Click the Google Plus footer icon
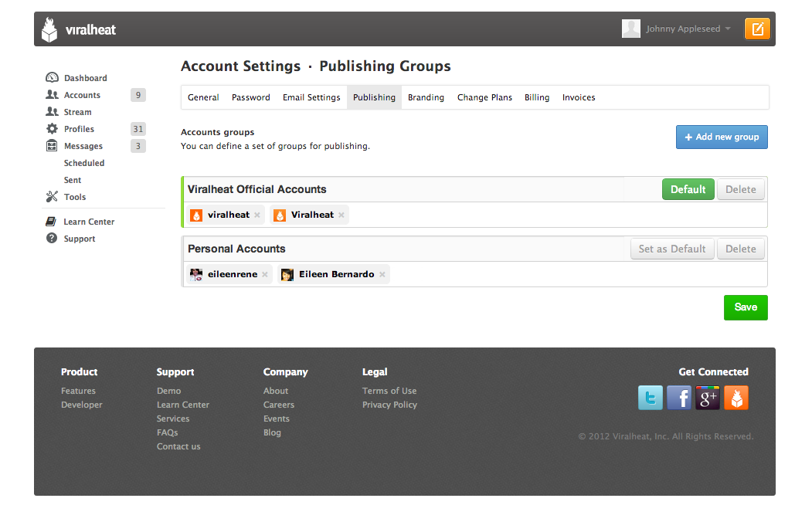812x522 pixels. (x=708, y=398)
